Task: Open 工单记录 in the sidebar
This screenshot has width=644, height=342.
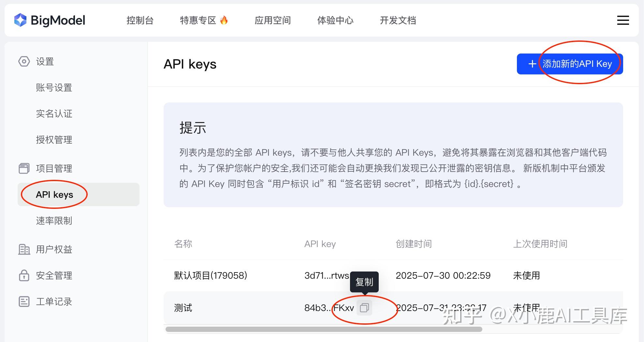Action: (x=54, y=302)
